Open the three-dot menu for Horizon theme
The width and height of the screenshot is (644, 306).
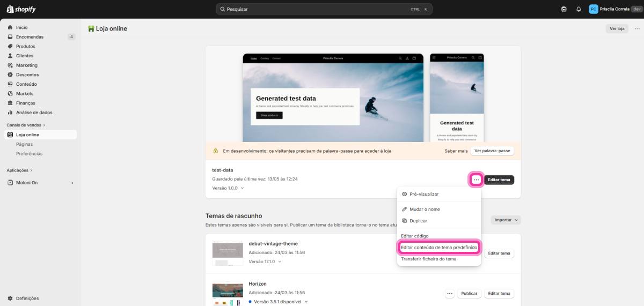coord(450,294)
